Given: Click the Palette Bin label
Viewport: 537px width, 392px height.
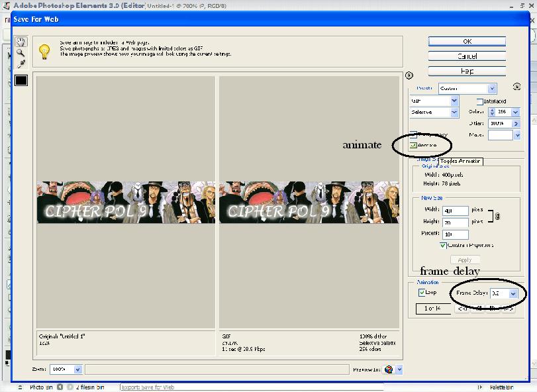Looking at the screenshot, I should click(x=501, y=387).
